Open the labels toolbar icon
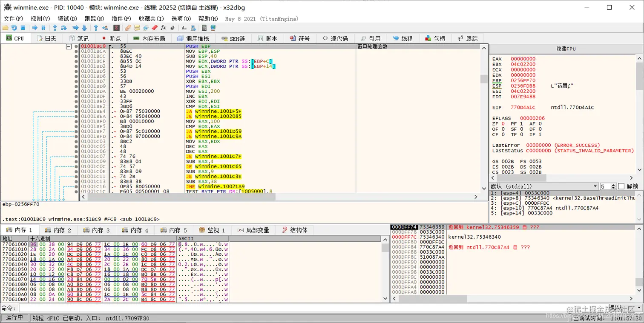This screenshot has height=323, width=644. pyautogui.click(x=146, y=28)
